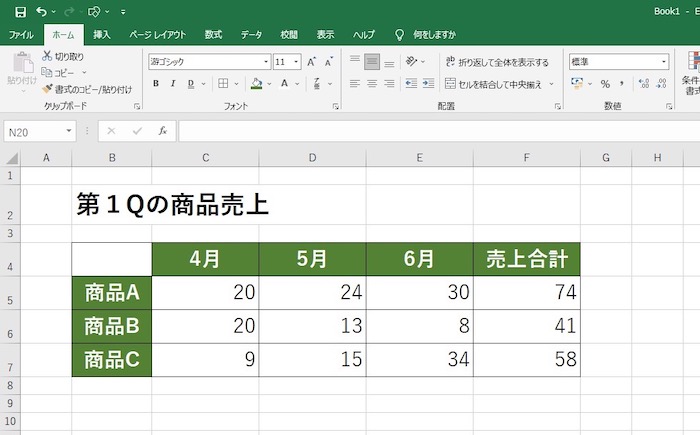Screen dimensions: 700x435
Task: Switch to the ページレイアウト tab
Action: [x=158, y=35]
